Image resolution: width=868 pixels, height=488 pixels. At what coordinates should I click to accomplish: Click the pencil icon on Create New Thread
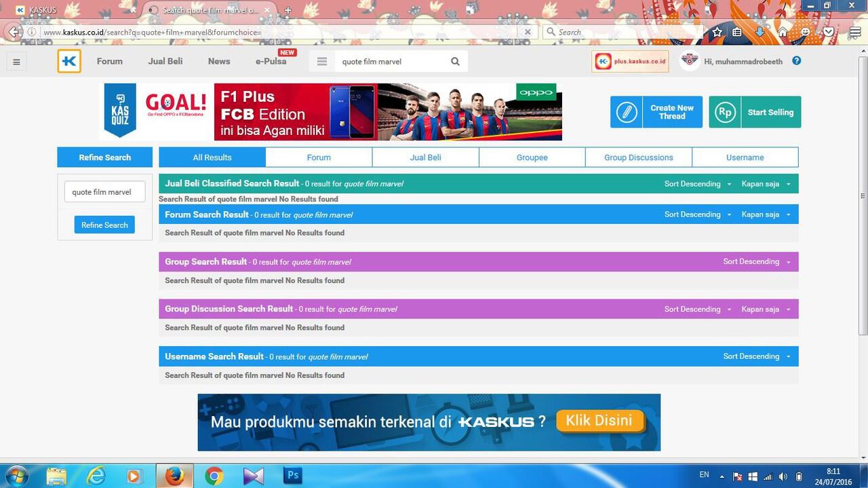pos(627,112)
